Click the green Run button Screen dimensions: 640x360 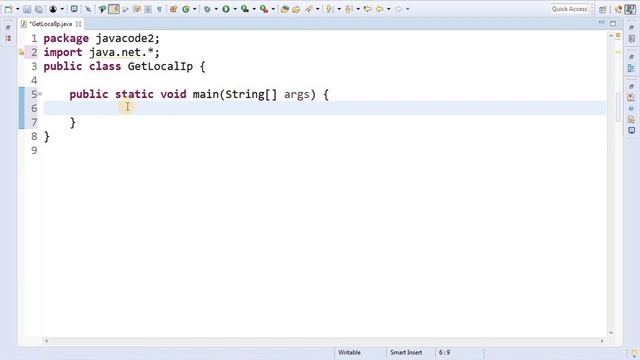(x=226, y=9)
